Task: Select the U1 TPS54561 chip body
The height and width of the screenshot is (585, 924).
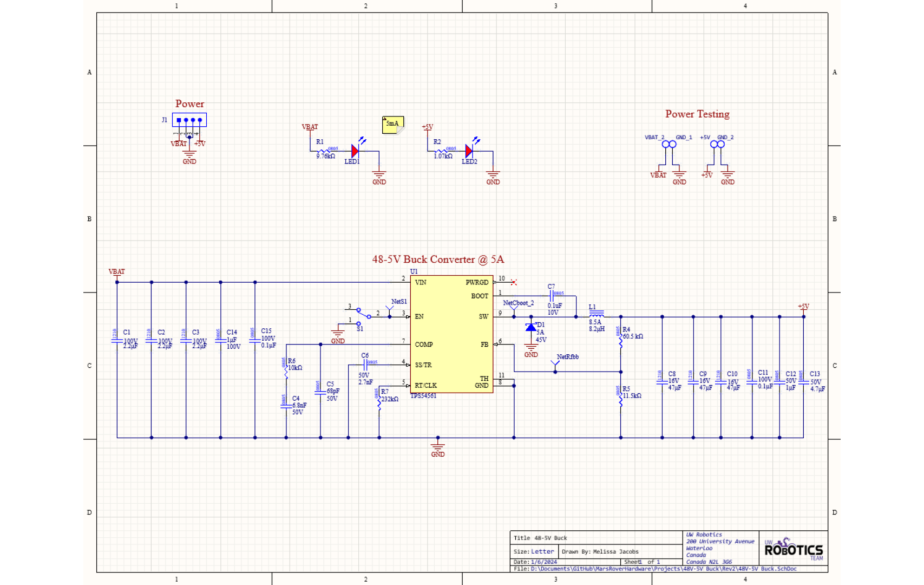Action: 451,334
